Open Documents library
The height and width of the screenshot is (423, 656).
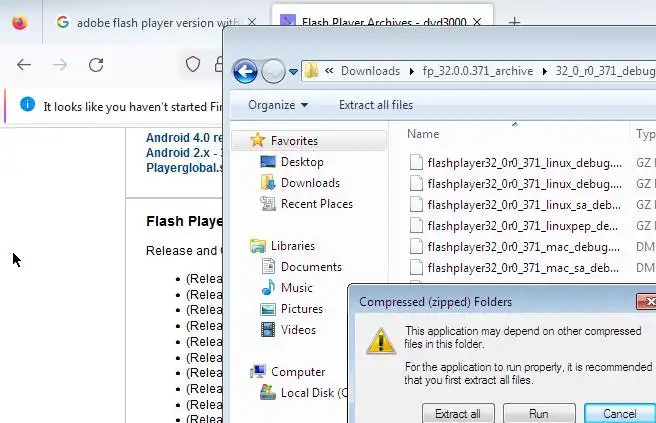311,267
